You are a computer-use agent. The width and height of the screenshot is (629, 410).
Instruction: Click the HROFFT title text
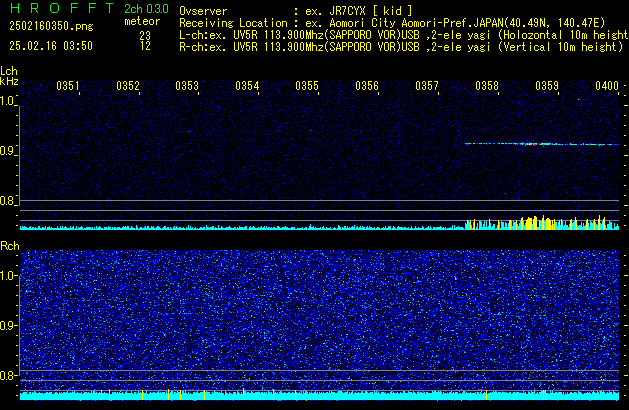click(62, 8)
